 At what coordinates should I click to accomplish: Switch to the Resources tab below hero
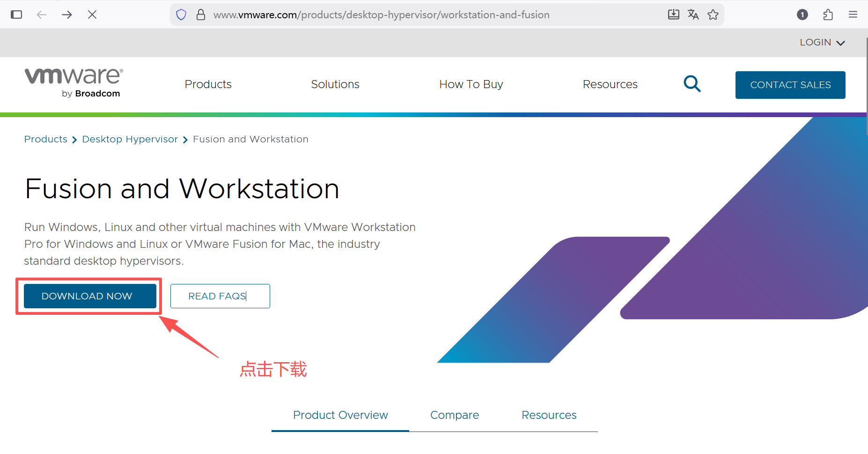[x=549, y=415]
